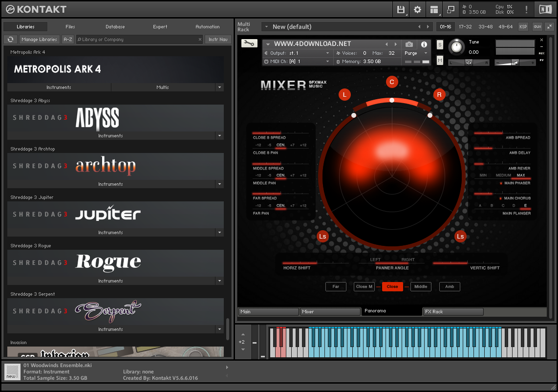
Task: Open instrument edit wrench icon
Action: pos(250,44)
